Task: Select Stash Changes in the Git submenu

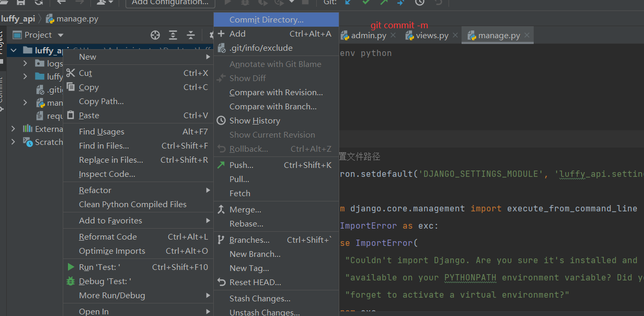Action: (260, 299)
